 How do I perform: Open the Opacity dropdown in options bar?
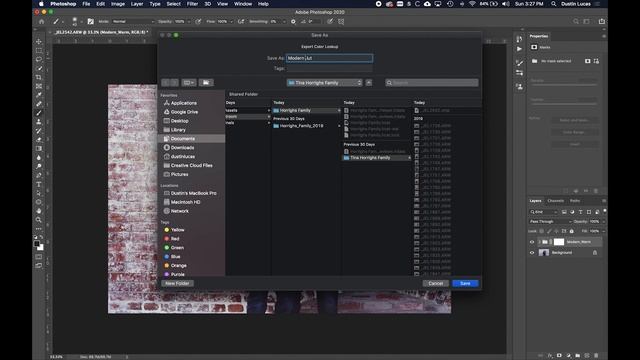pos(189,21)
